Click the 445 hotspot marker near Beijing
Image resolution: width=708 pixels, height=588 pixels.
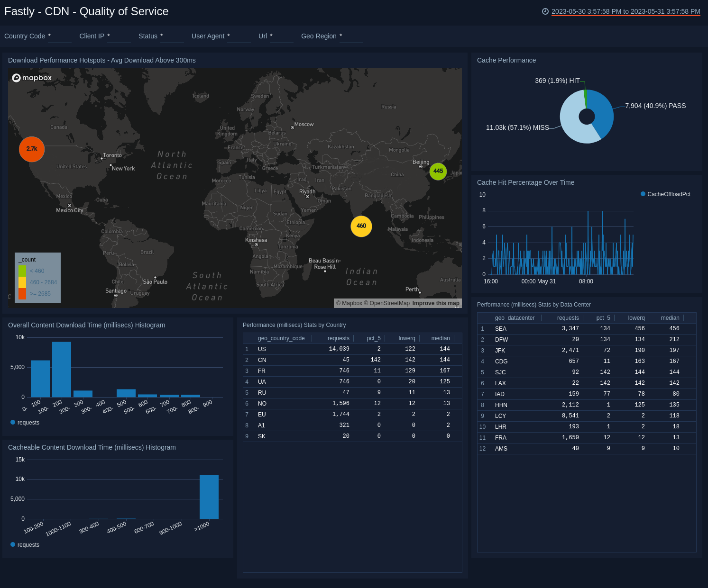point(438,172)
